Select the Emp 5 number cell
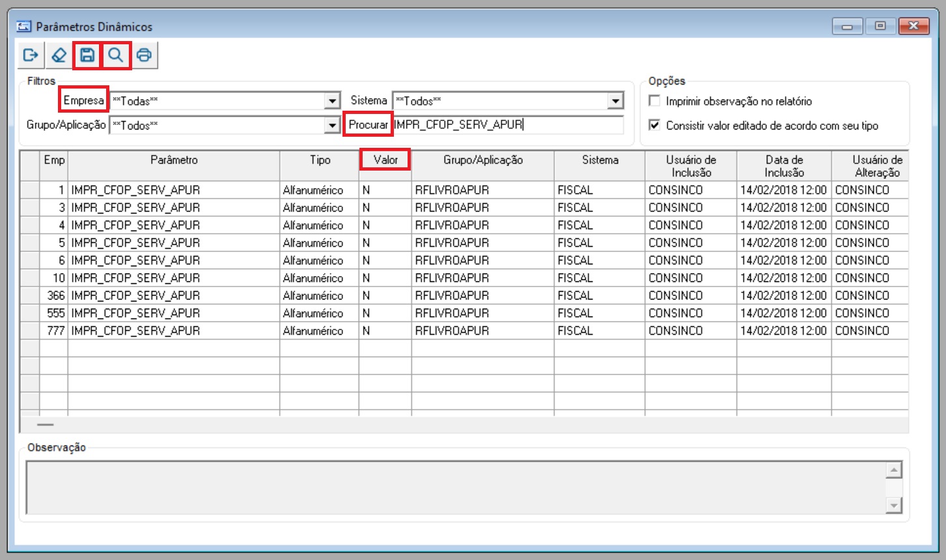The width and height of the screenshot is (946, 560). (x=54, y=243)
